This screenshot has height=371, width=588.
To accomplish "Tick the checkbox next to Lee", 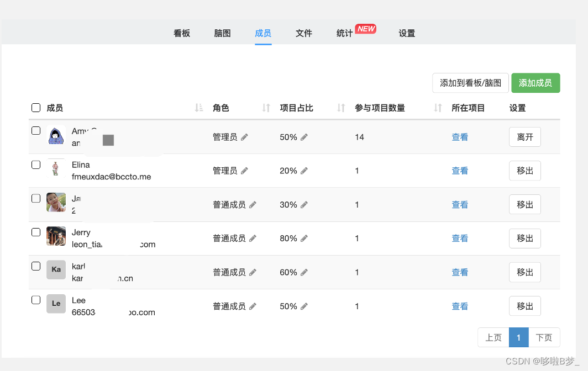I will pyautogui.click(x=36, y=300).
